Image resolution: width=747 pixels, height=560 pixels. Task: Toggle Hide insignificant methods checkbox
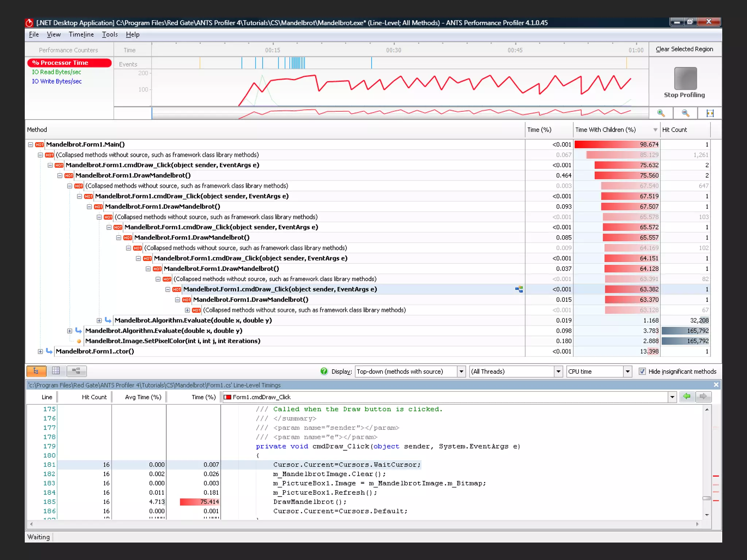[642, 372]
